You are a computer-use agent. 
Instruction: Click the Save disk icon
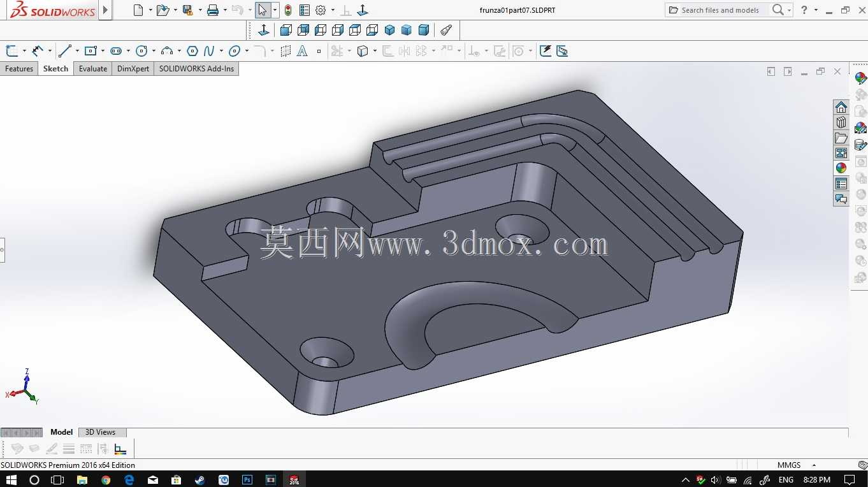point(187,10)
